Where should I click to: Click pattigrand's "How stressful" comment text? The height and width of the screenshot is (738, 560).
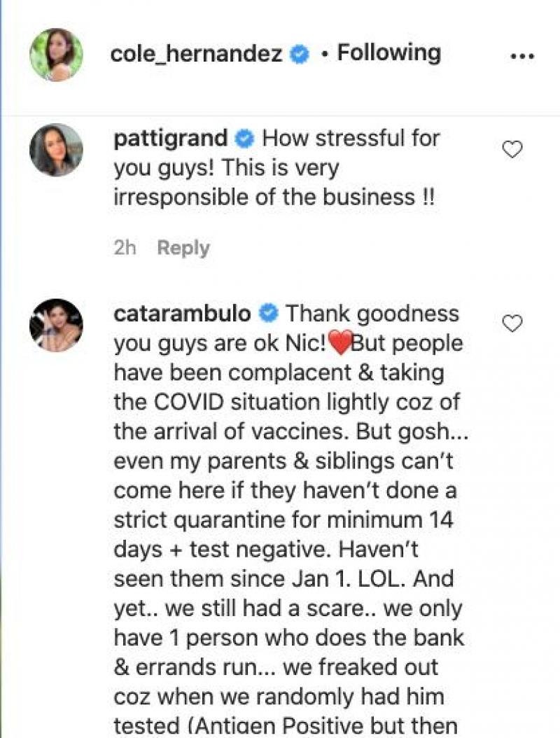click(x=350, y=138)
